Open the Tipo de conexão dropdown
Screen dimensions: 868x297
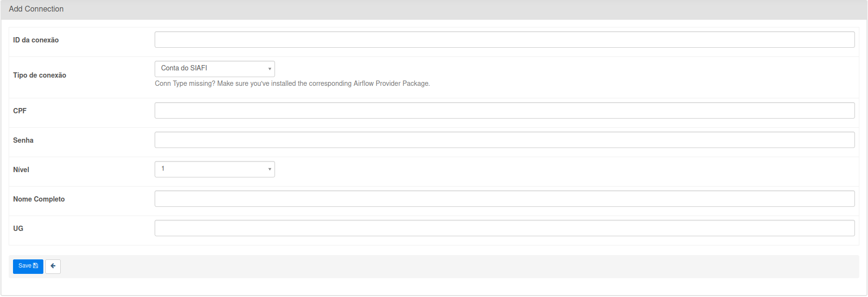(x=214, y=68)
